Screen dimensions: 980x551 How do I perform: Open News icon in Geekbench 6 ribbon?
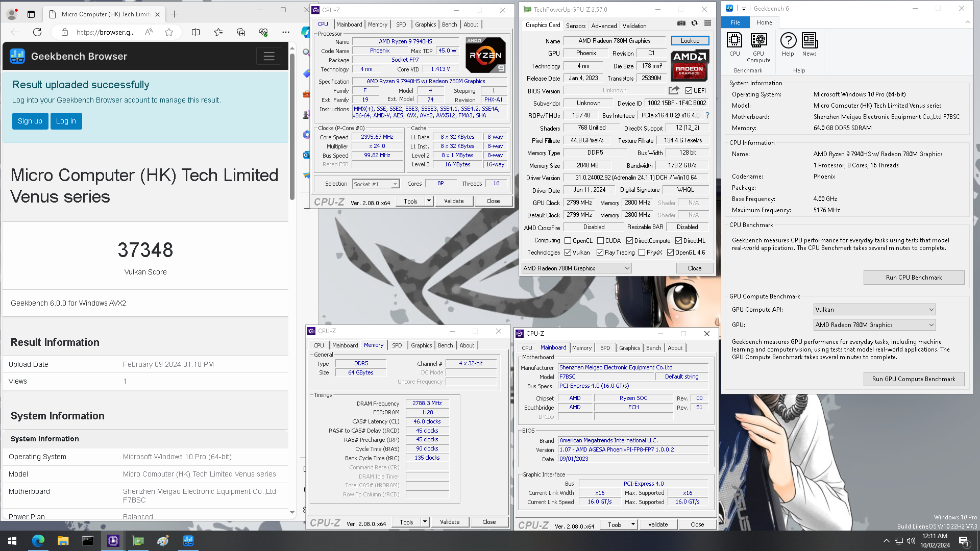(810, 44)
